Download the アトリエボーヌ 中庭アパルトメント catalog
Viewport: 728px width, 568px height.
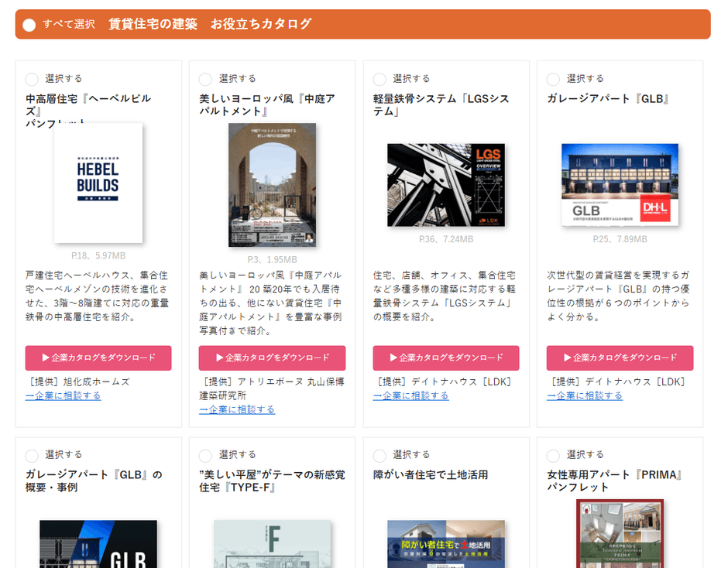click(272, 358)
